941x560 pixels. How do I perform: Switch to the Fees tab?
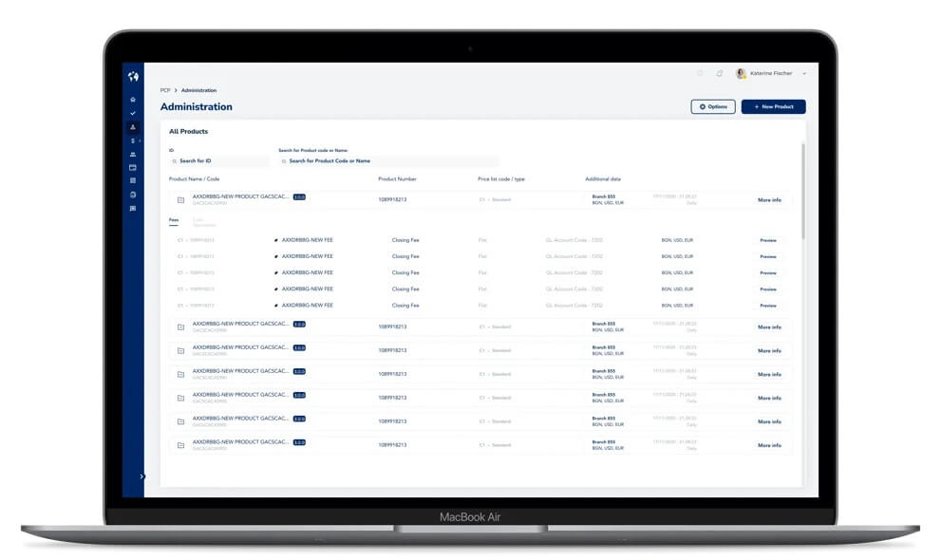pyautogui.click(x=174, y=220)
